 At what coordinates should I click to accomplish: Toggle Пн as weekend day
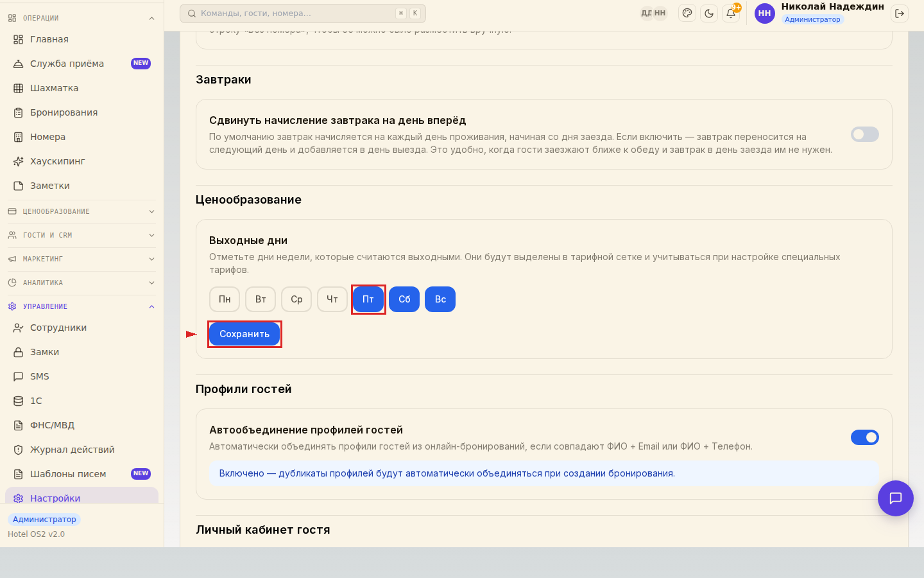pos(225,299)
